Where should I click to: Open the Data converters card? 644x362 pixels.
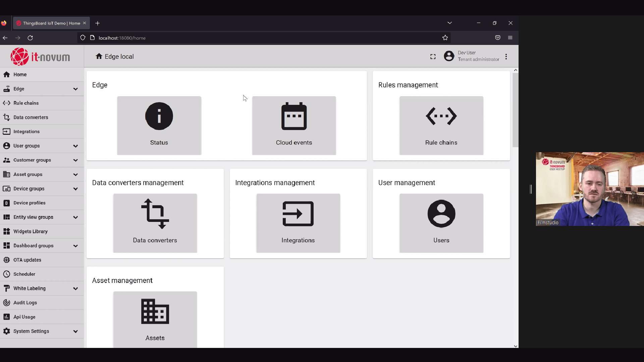click(x=155, y=223)
